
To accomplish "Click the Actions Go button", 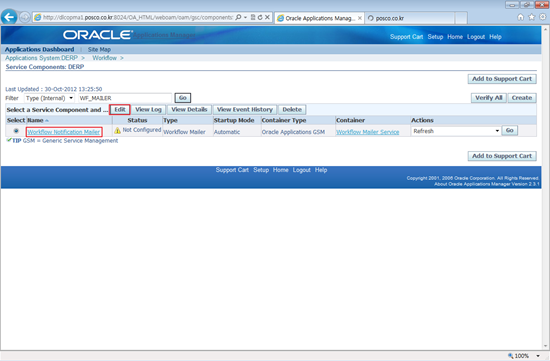I will click(510, 131).
